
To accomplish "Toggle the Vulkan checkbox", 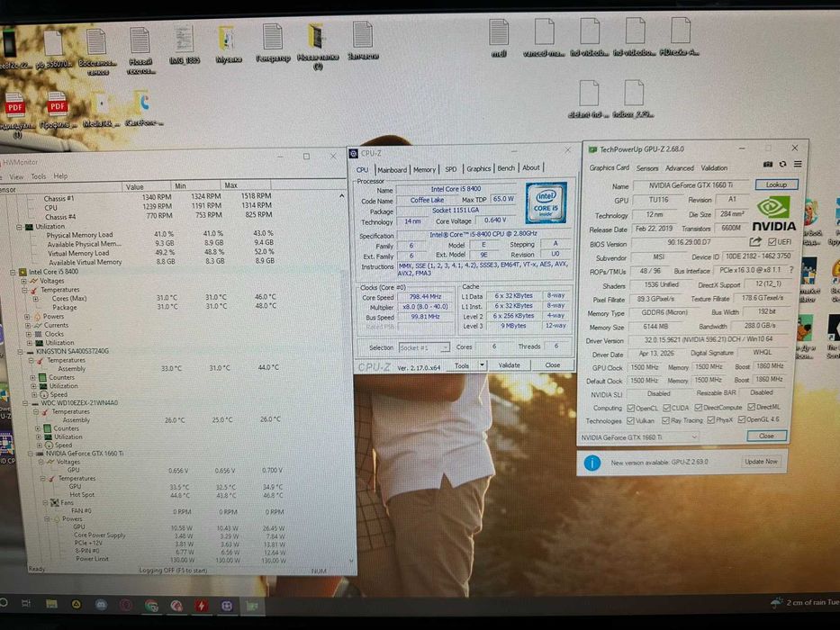I will (x=630, y=421).
